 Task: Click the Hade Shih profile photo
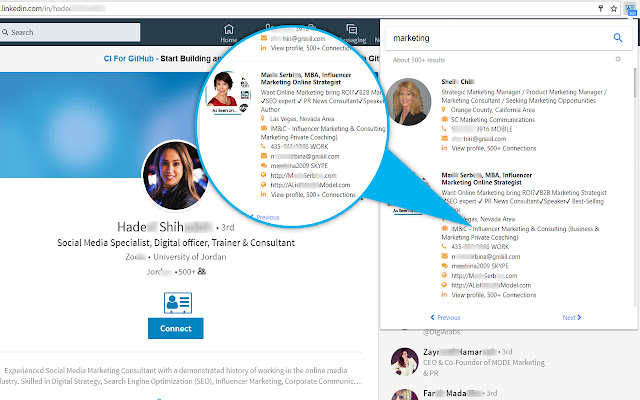pyautogui.click(x=176, y=176)
